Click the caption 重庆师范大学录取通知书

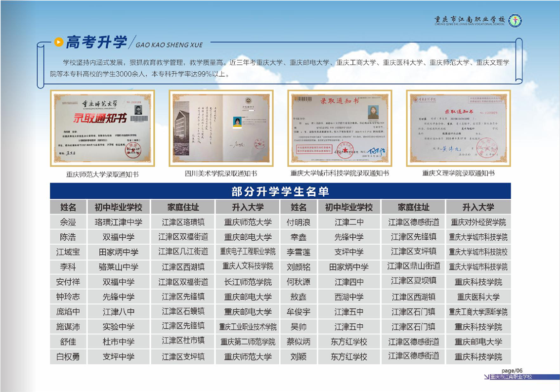click(x=102, y=174)
